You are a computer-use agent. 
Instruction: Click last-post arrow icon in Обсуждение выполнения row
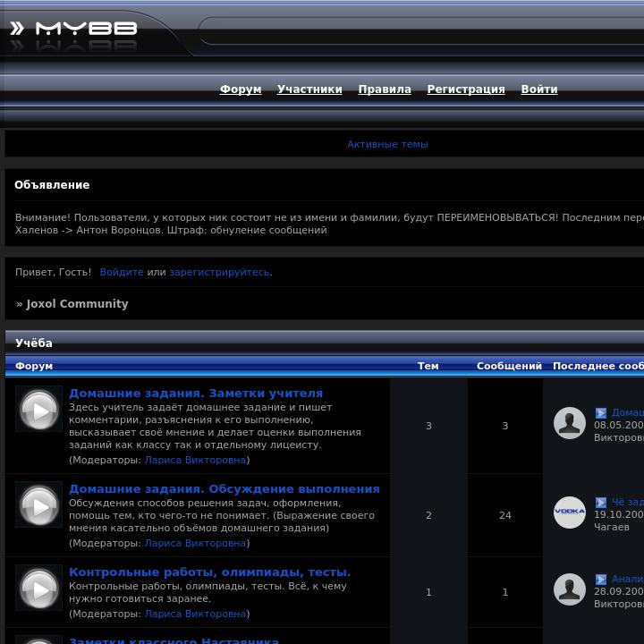[601, 503]
